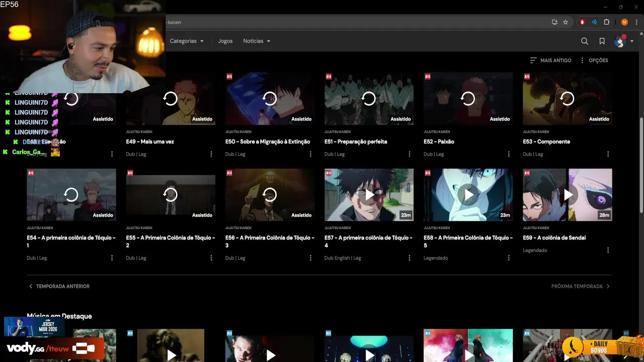This screenshot has height=362, width=644.
Task: Replay episode E49 thumbnail
Action: [171, 99]
